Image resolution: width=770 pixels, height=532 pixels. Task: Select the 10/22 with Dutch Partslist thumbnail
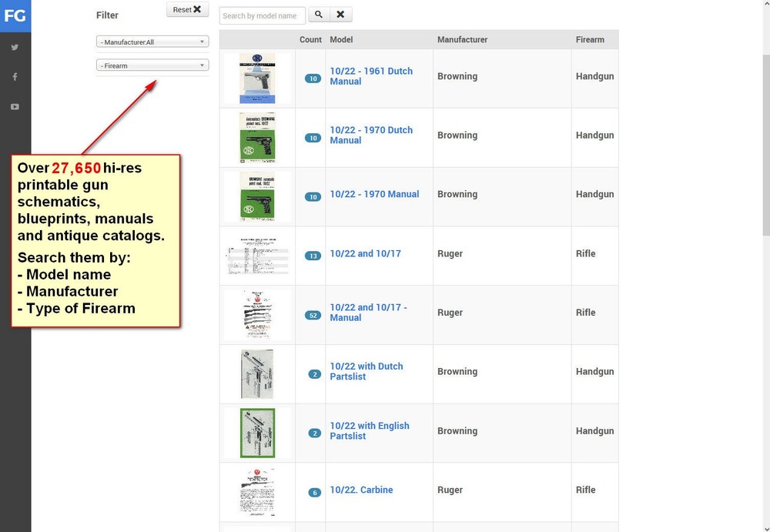pyautogui.click(x=257, y=373)
